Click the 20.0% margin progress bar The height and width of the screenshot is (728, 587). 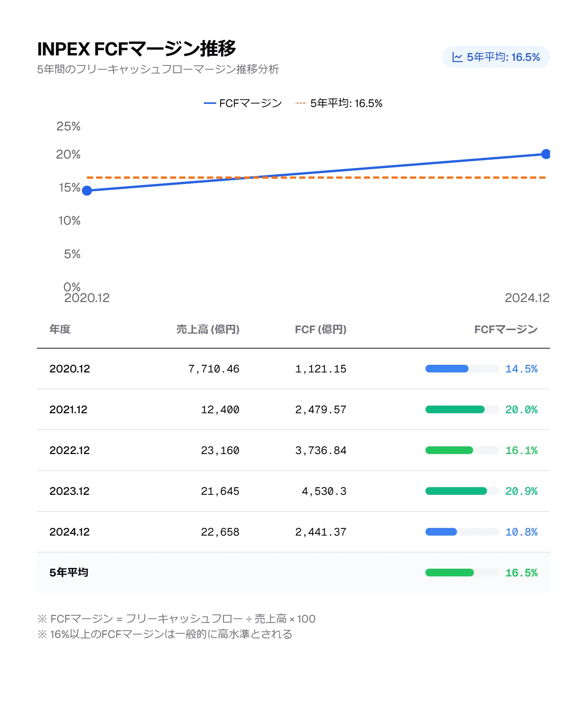coord(462,409)
